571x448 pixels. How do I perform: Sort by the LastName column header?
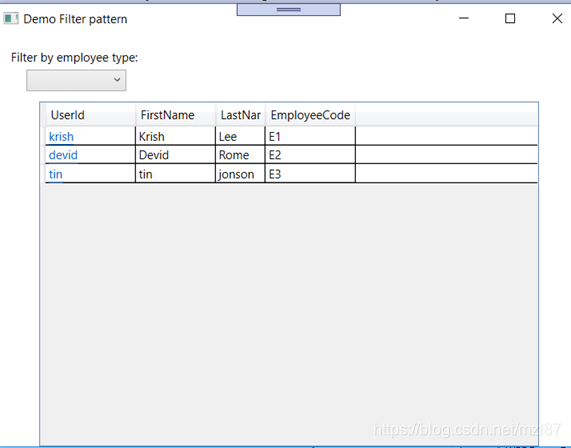pos(240,115)
